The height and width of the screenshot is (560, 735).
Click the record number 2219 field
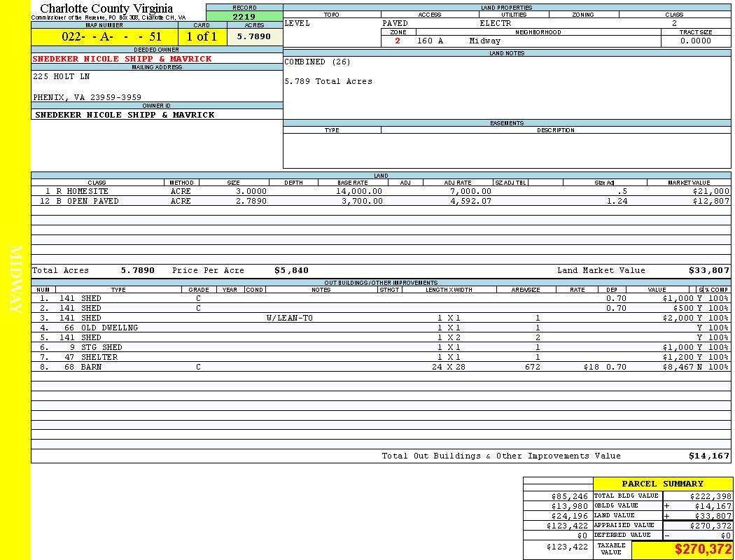244,17
